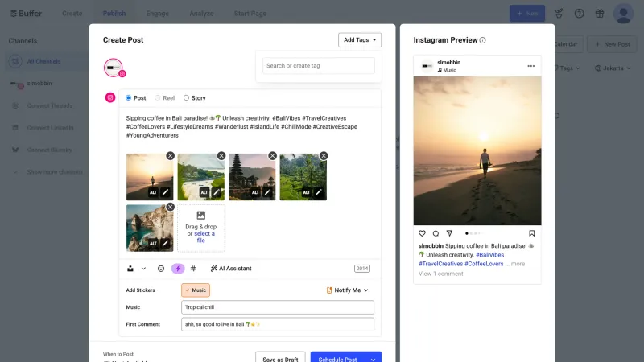Image resolution: width=644 pixels, height=362 pixels.
Task: Open the emoji picker
Action: coord(161,269)
